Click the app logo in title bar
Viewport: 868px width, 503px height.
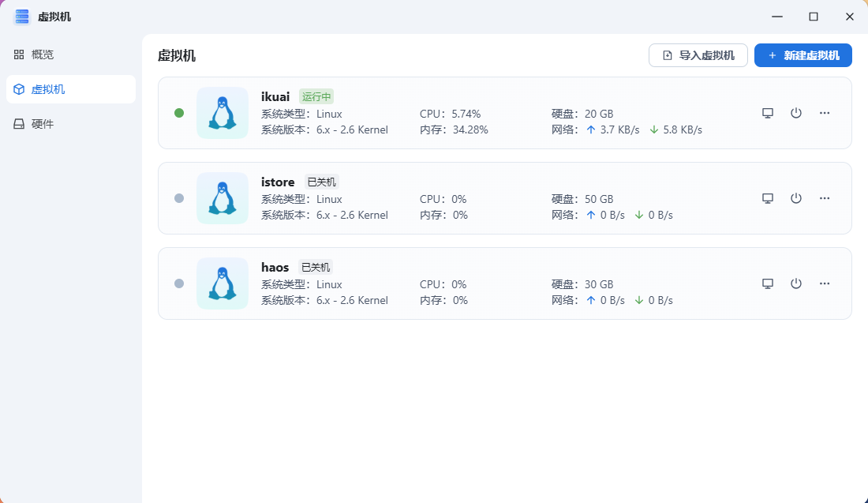21,17
